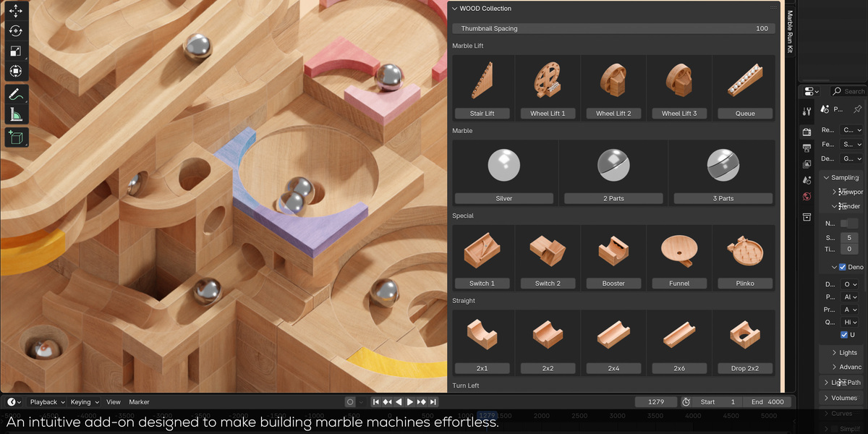Image resolution: width=868 pixels, height=434 pixels.
Task: Toggle the pin icon in Properties editor
Action: [857, 109]
